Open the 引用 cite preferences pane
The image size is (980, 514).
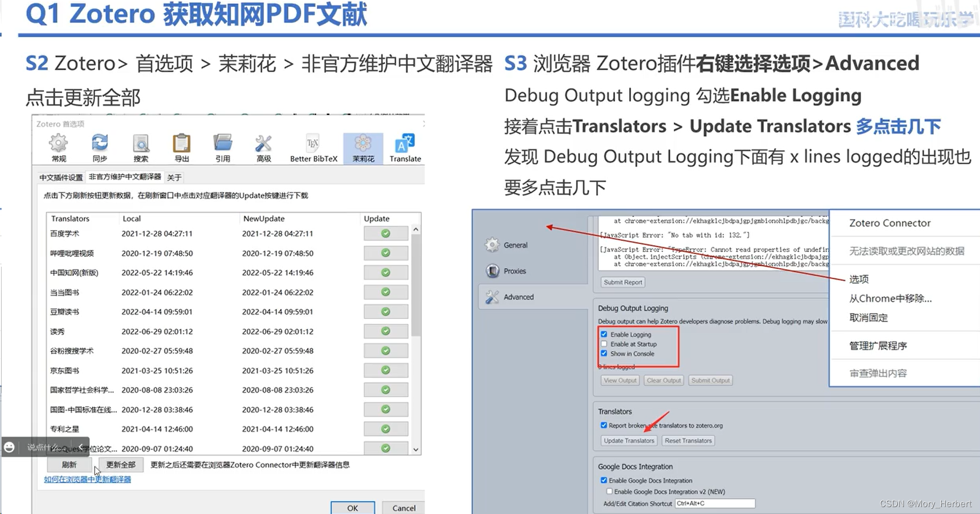click(223, 148)
